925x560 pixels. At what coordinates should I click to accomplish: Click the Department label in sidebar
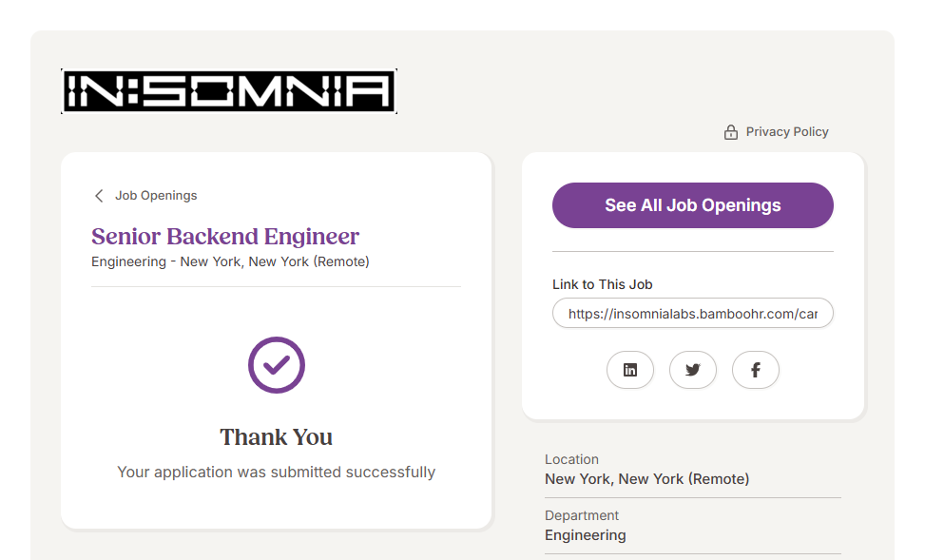582,515
